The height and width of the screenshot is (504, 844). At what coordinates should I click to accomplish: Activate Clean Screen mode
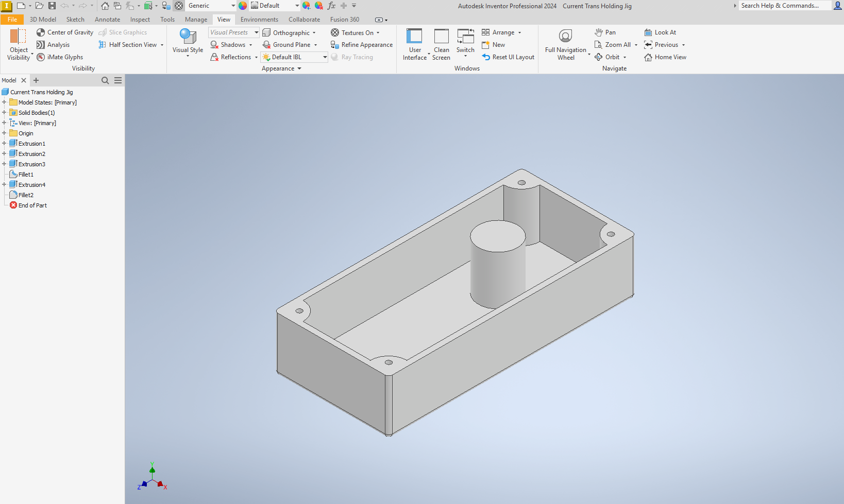click(x=442, y=45)
